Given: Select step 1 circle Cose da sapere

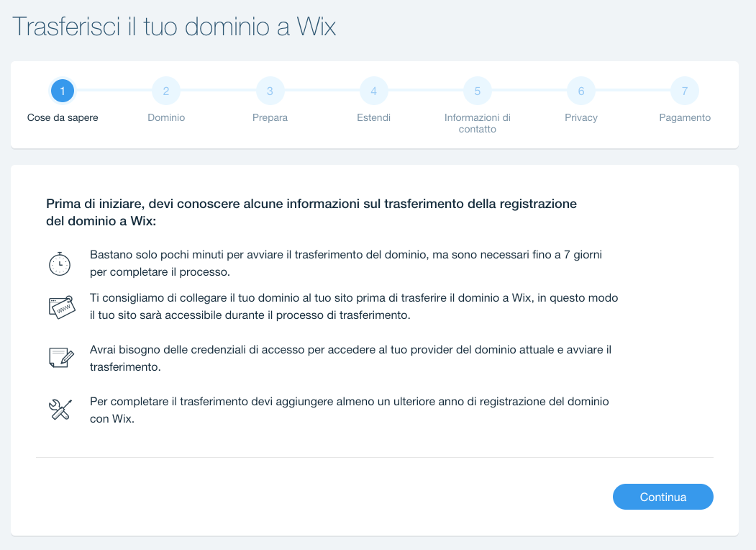Looking at the screenshot, I should point(62,91).
